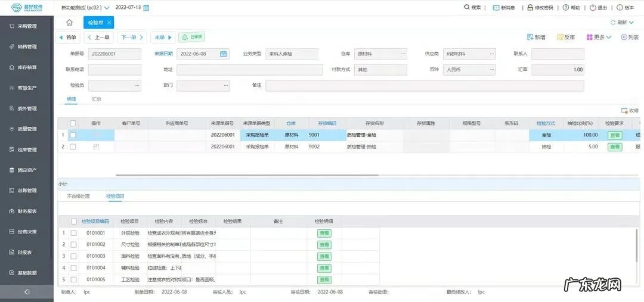
Task: Switch to the 不合格处理 tab
Action: 78,196
